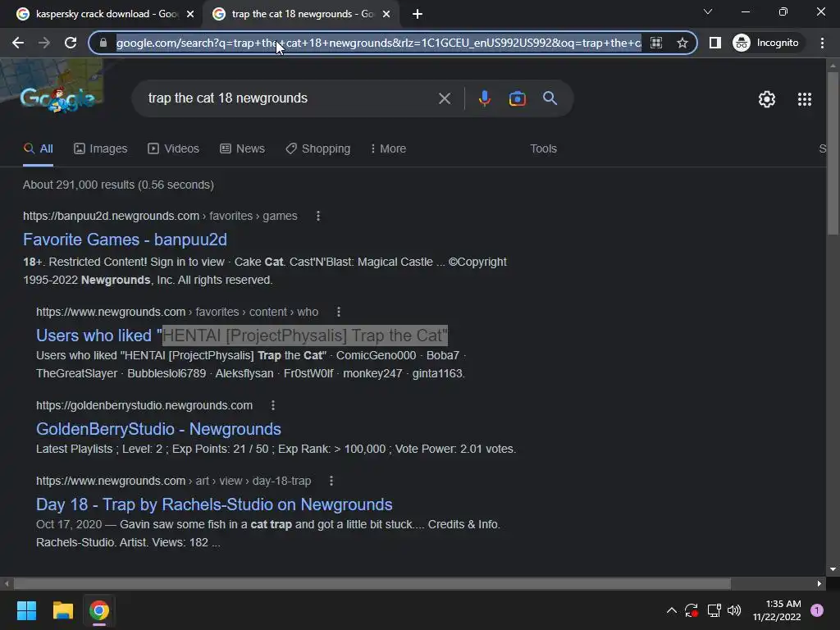Close the kaspersky crack download tab
840x630 pixels.
pos(190,14)
